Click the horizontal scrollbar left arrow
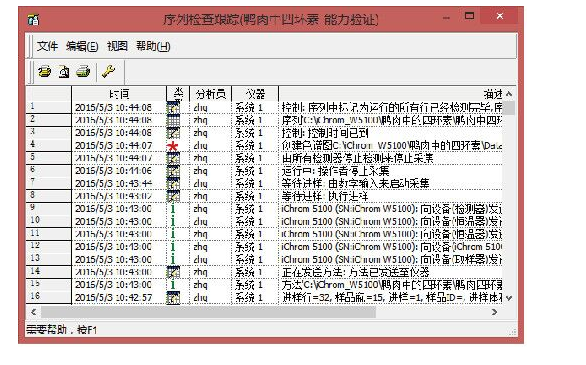This screenshot has width=586, height=365. (34, 312)
